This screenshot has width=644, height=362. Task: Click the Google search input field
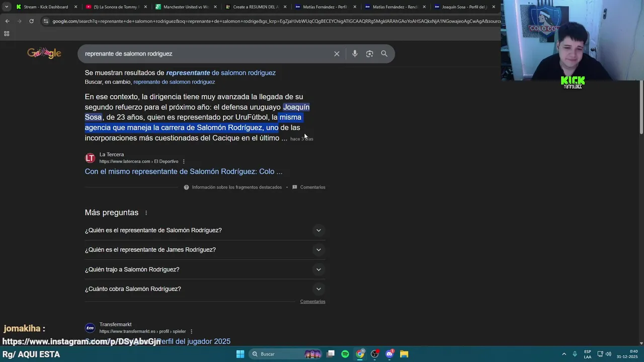206,54
